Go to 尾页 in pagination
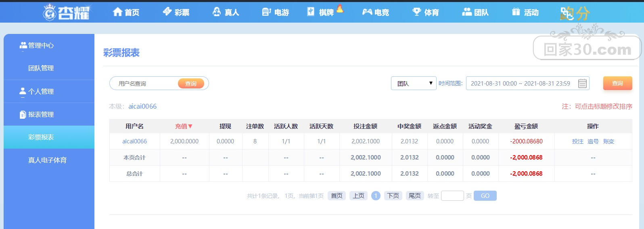 tap(415, 196)
